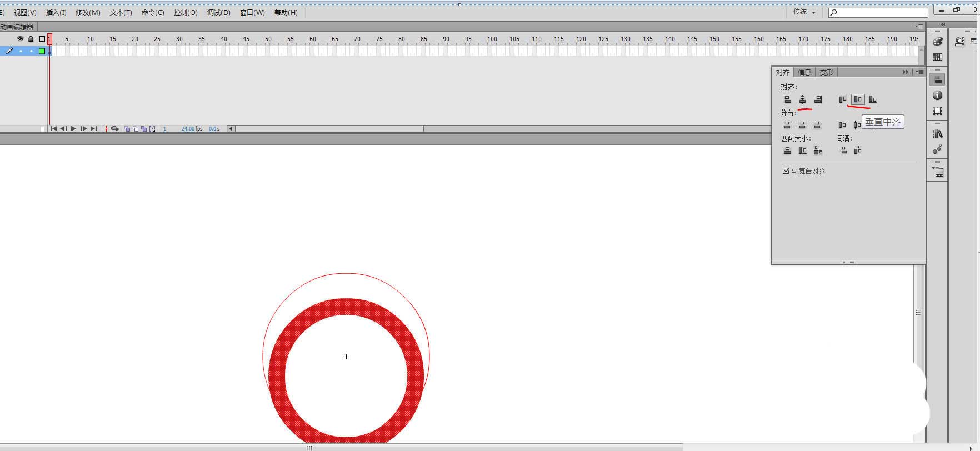Screen dimensions: 980x451
Task: Click the align top edge icon
Action: coord(843,99)
